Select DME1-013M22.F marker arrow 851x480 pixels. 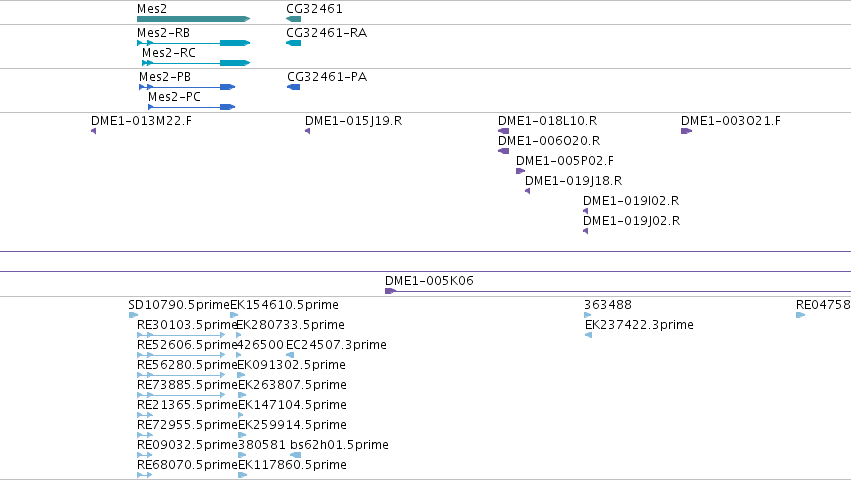[93, 131]
